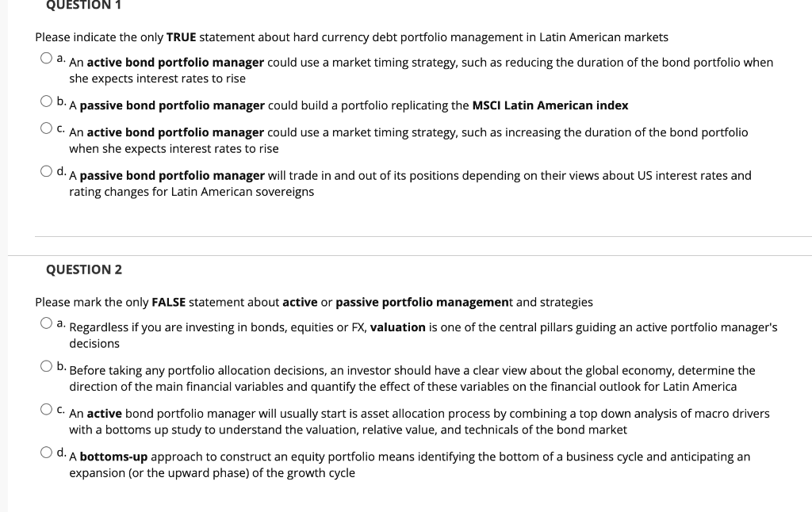Select radio option b in Question 2
The width and height of the screenshot is (812, 512).
[x=45, y=365]
